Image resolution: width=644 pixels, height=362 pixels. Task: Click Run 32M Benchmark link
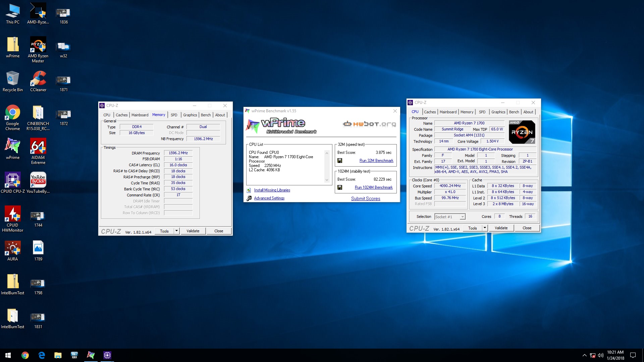coord(376,161)
